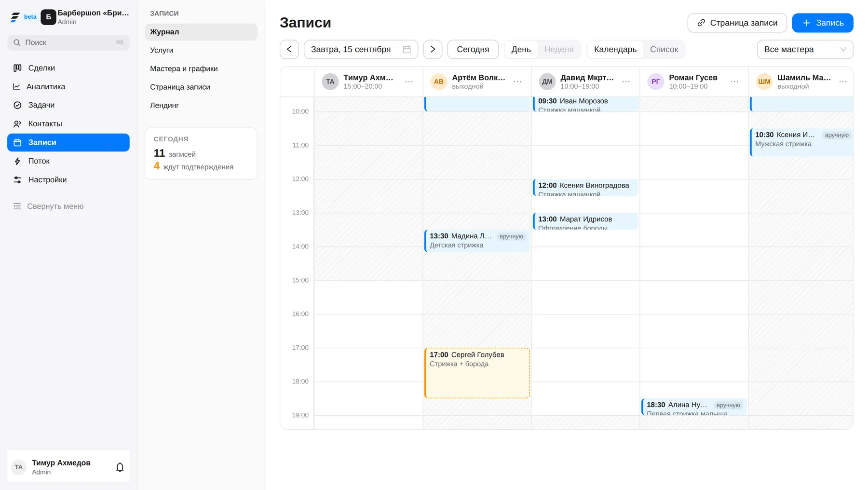Screen dimensions: 868x490
Task: Open the Поток section
Action: [x=68, y=161]
